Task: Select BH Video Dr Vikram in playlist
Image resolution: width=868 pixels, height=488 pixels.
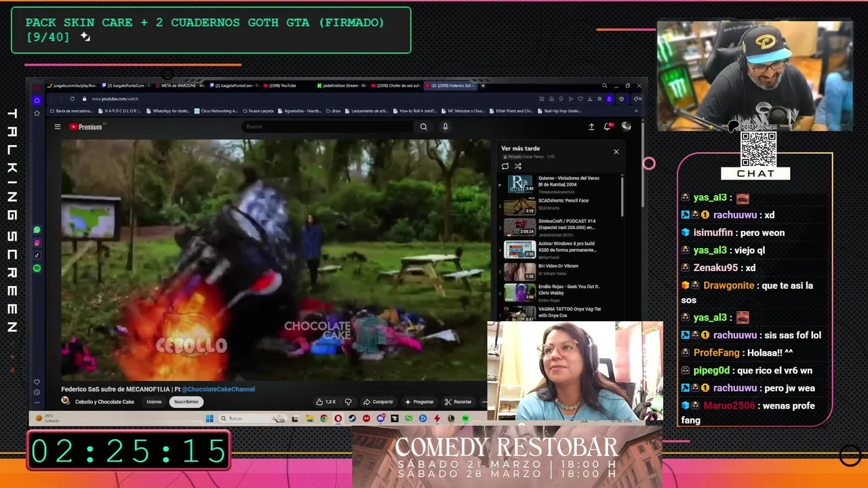Action: pyautogui.click(x=561, y=270)
